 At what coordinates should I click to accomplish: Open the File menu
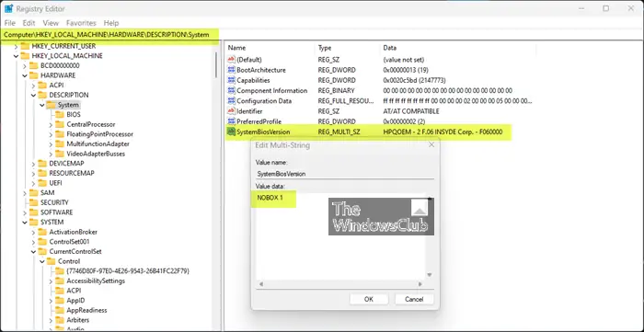point(9,23)
